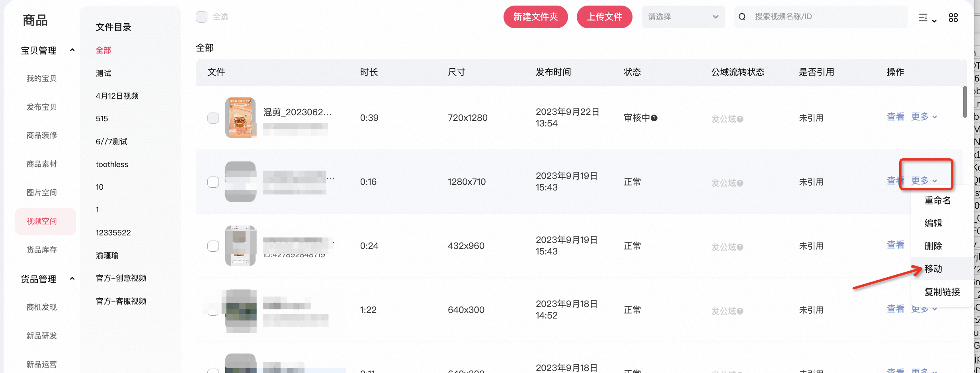Toggle the 全选 select-all checkbox
980x373 pixels.
click(x=201, y=17)
